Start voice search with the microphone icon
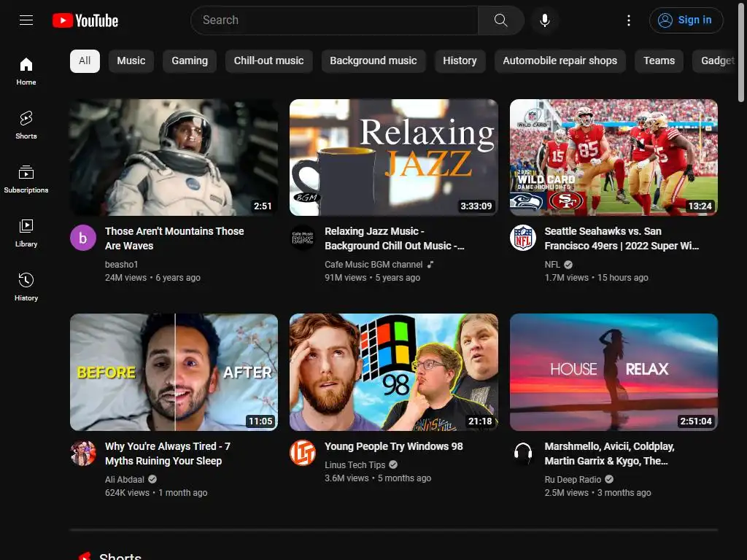This screenshot has width=747, height=560. (544, 20)
